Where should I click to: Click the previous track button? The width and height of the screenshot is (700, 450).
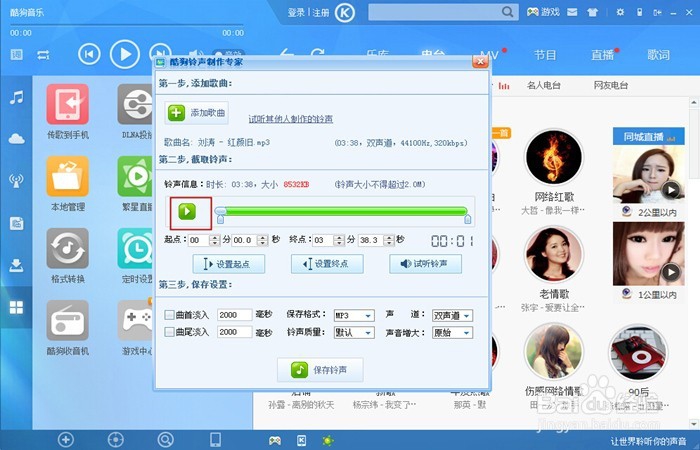pos(89,54)
